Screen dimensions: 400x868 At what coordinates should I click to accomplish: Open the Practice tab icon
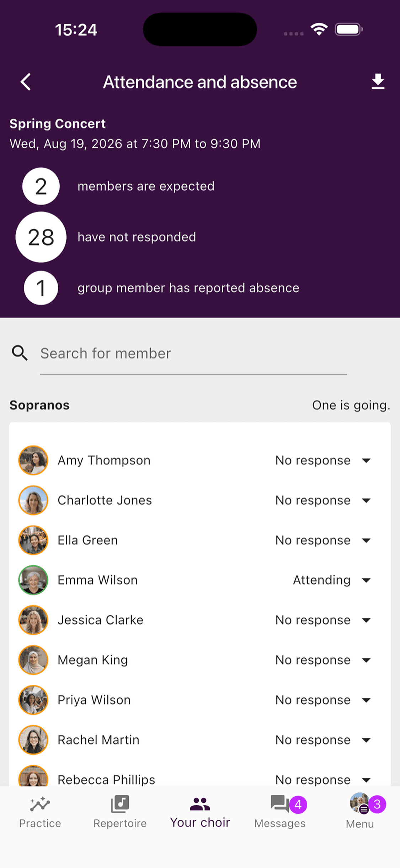click(40, 804)
